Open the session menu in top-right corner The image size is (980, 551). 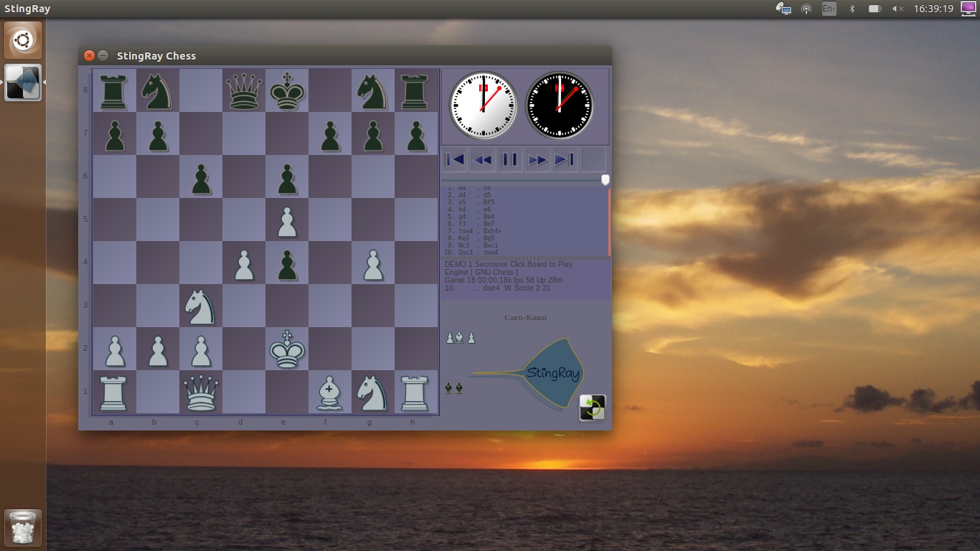(x=968, y=9)
